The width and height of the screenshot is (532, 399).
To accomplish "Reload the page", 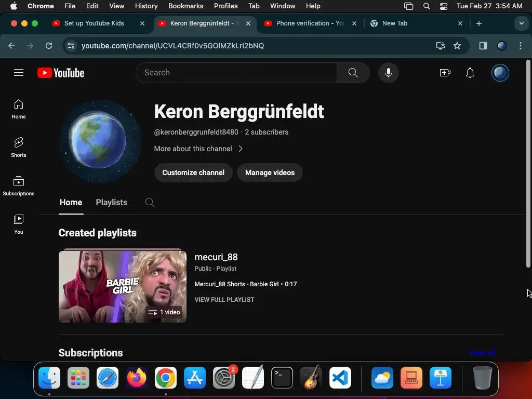I will pos(49,46).
